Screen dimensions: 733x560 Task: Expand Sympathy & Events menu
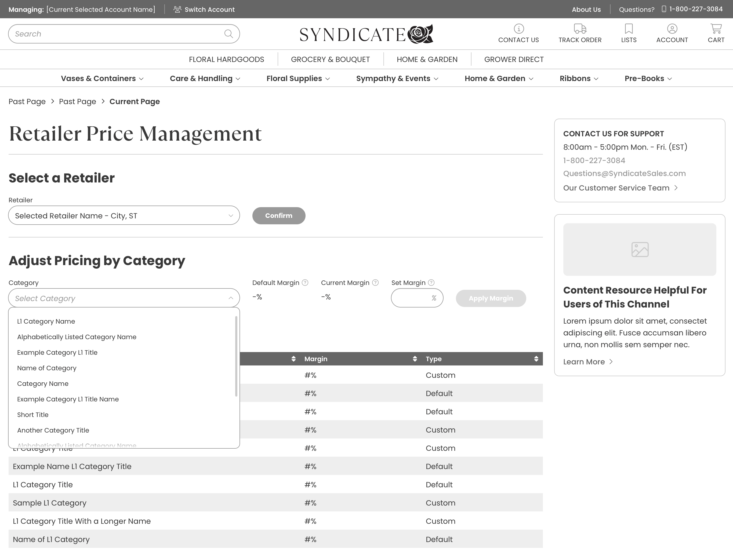(397, 78)
